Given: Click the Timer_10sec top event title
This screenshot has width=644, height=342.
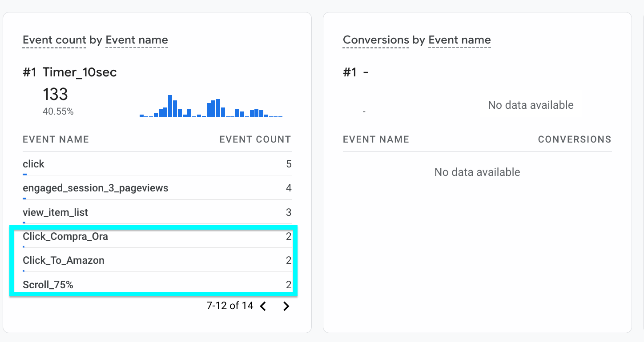Looking at the screenshot, I should 80,72.
